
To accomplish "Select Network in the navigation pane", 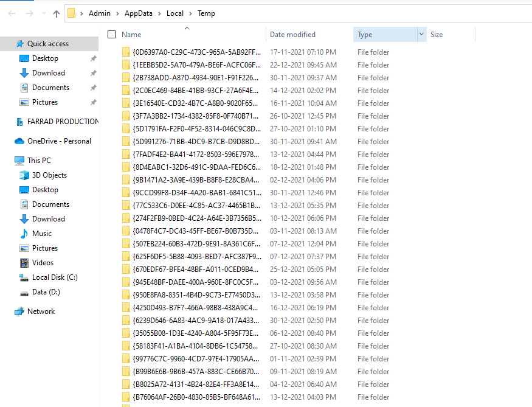I will pos(41,311).
